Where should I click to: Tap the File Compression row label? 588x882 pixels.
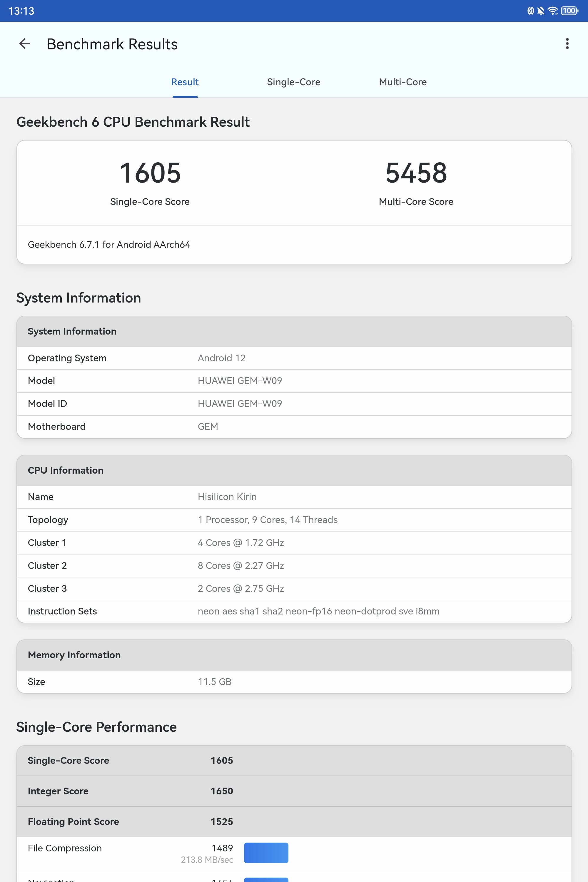65,848
